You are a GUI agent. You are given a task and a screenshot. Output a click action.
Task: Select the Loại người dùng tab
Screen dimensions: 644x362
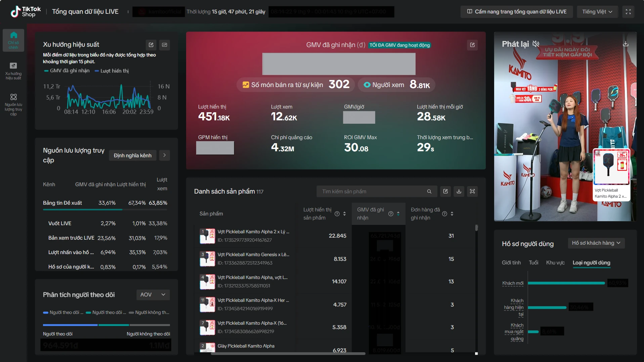point(591,263)
